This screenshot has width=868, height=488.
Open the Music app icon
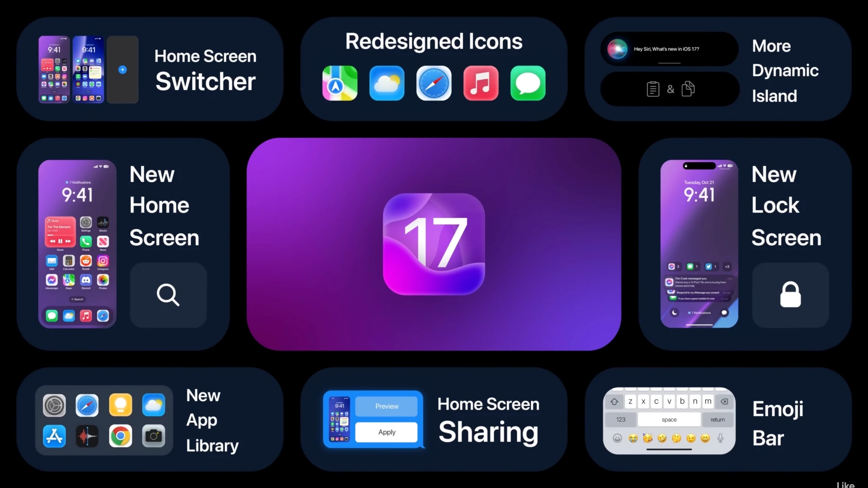[481, 83]
